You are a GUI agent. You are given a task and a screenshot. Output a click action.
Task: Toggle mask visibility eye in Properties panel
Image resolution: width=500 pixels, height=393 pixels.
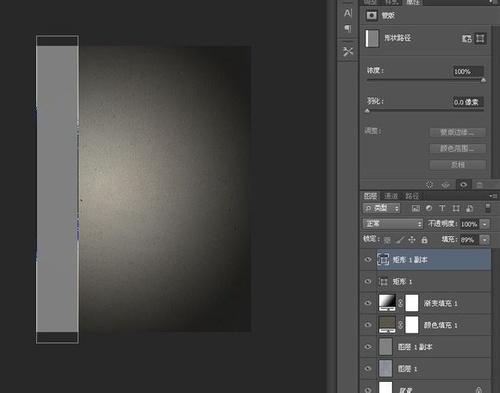tap(463, 185)
